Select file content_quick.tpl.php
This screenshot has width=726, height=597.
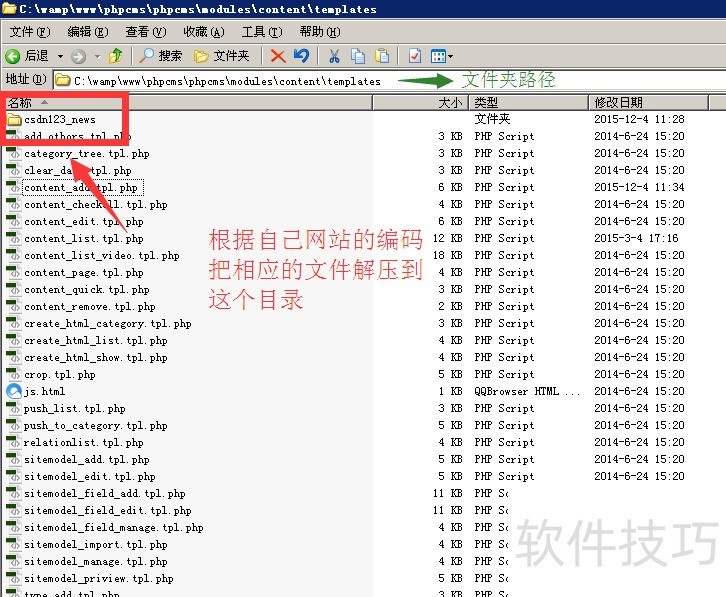pos(87,290)
